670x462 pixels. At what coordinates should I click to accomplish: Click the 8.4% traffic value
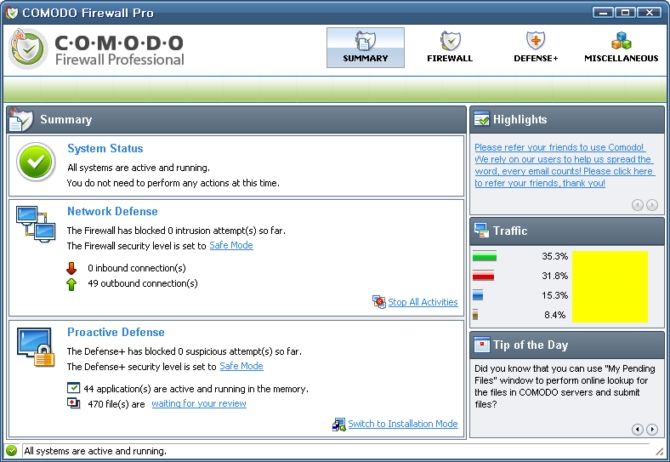pyautogui.click(x=555, y=315)
